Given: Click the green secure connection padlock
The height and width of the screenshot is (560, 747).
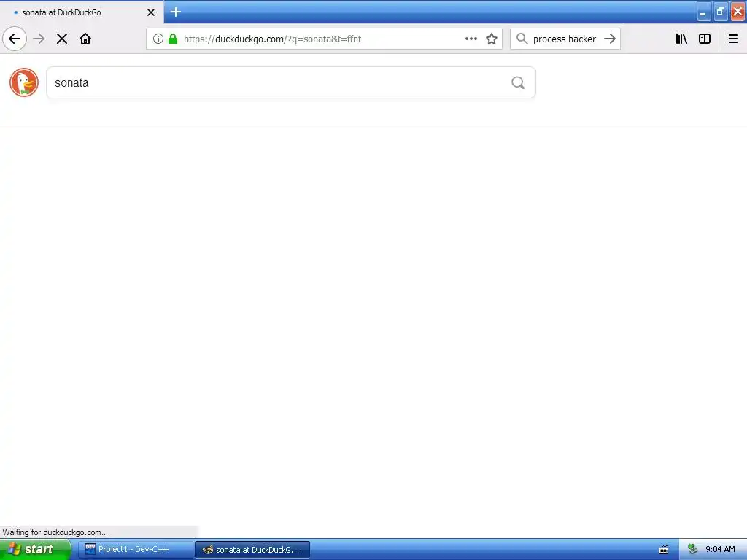Looking at the screenshot, I should pos(173,39).
